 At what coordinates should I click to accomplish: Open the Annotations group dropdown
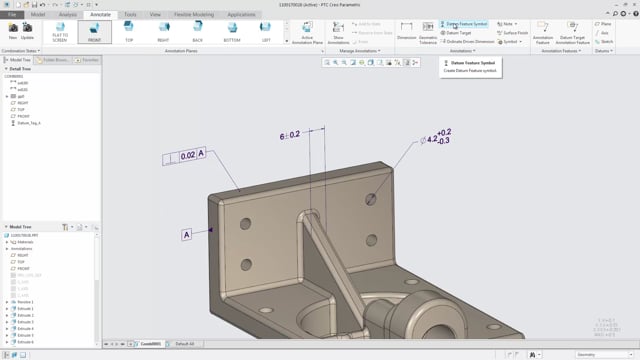[462, 51]
